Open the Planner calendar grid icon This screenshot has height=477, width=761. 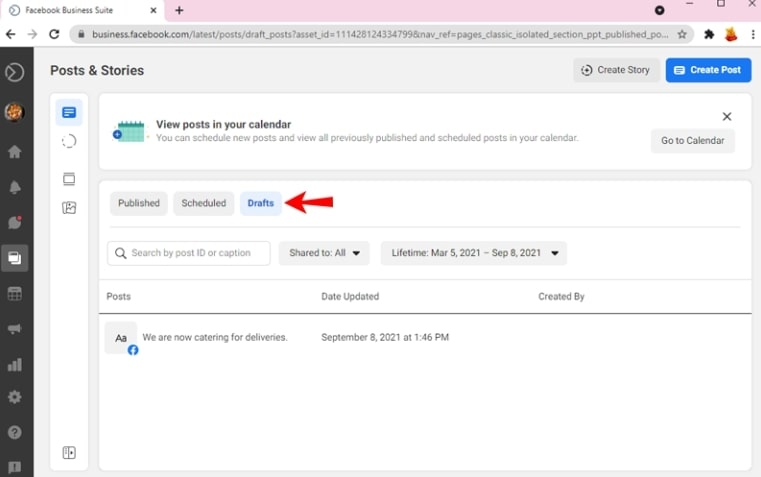click(x=15, y=294)
